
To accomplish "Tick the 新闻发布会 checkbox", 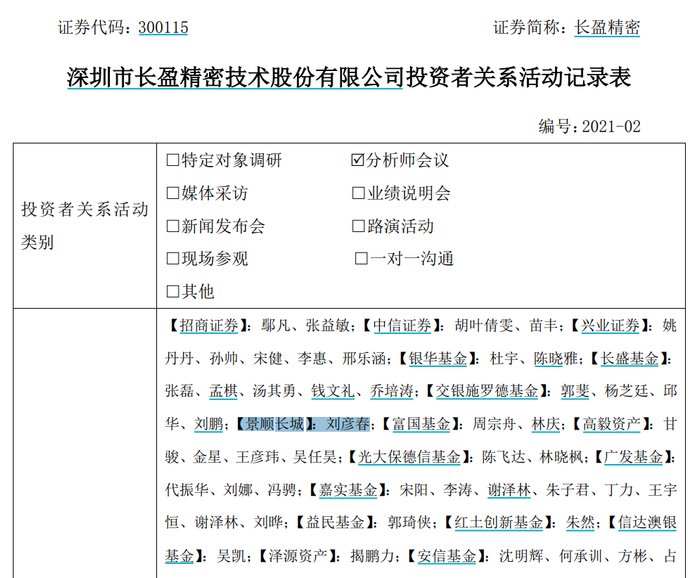I will click(172, 226).
